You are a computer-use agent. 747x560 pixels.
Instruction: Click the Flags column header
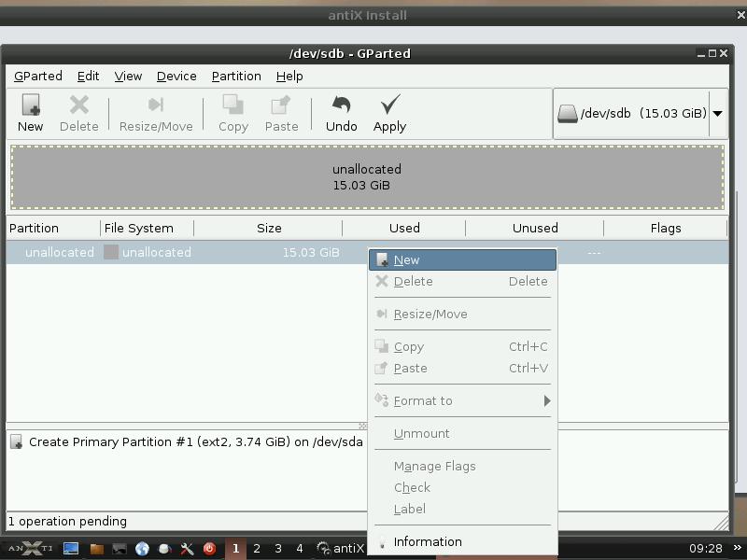(x=666, y=228)
